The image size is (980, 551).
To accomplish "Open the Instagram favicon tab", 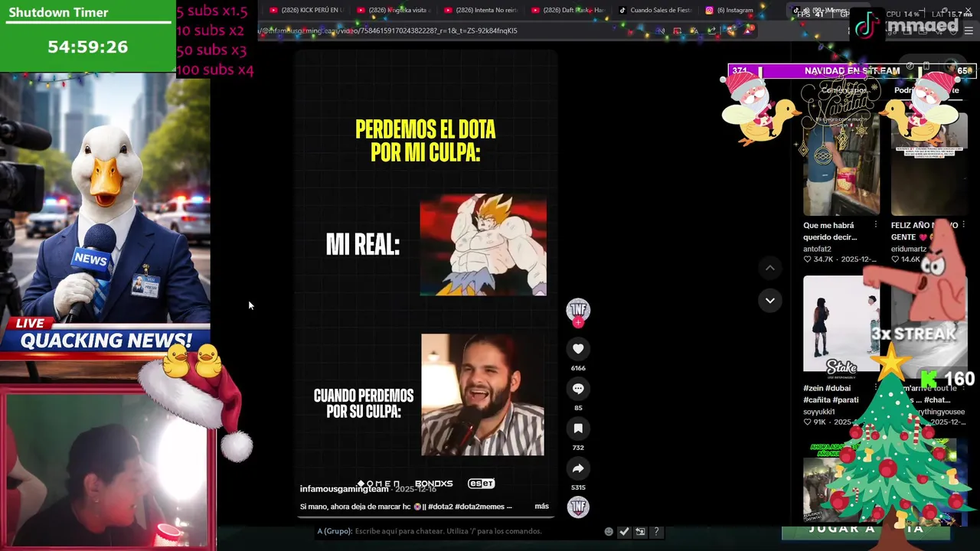I will (x=710, y=10).
